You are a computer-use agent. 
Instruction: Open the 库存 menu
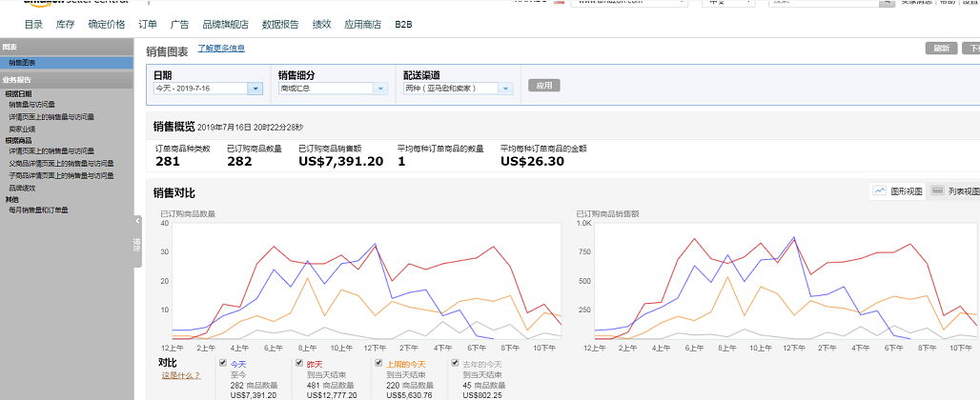66,25
